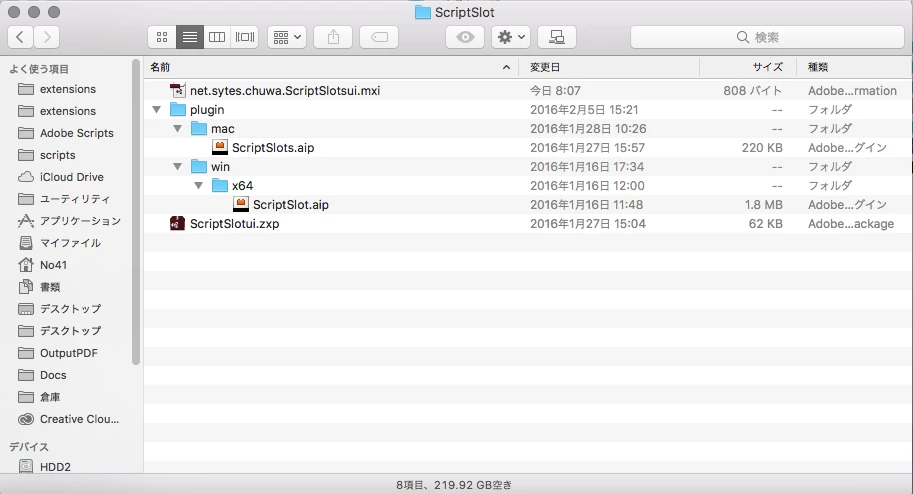Click the Share toolbar button
Viewport: 913px width, 494px height.
[x=333, y=37]
